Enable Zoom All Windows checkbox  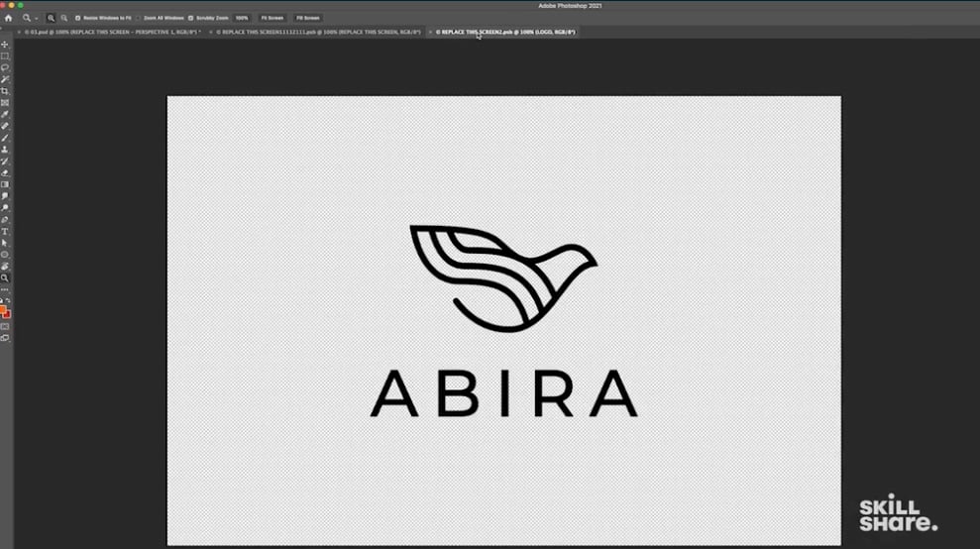tap(138, 18)
